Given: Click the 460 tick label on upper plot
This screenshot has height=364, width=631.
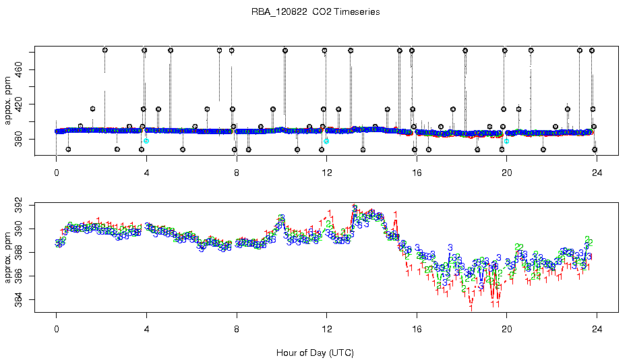Looking at the screenshot, I should (x=18, y=69).
